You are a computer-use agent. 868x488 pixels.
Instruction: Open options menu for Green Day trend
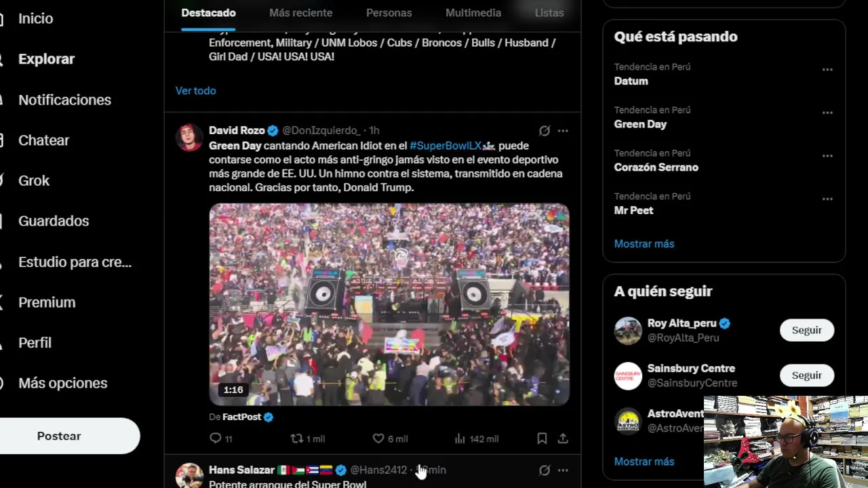point(827,113)
